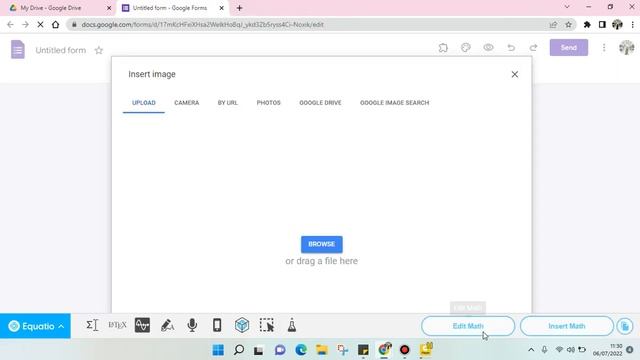Click the Edit Math button
This screenshot has width=640, height=360.
[x=468, y=326]
